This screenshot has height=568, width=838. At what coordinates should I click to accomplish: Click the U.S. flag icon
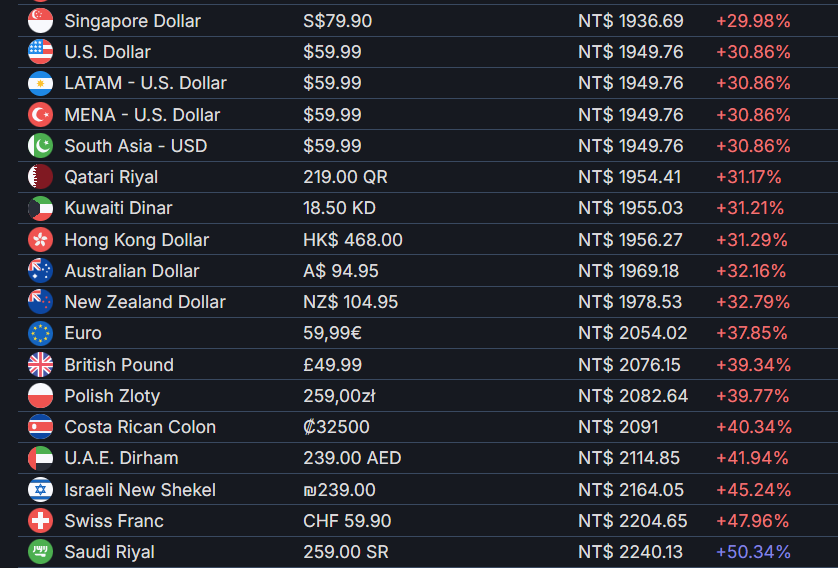click(40, 52)
